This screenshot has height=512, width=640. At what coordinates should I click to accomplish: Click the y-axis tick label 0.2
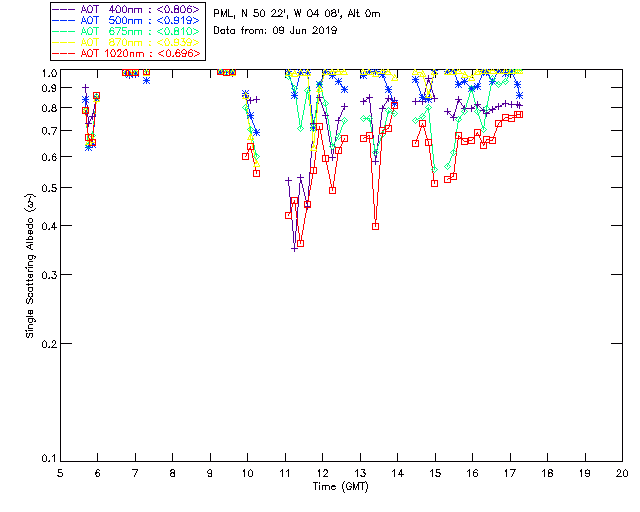tap(45, 344)
